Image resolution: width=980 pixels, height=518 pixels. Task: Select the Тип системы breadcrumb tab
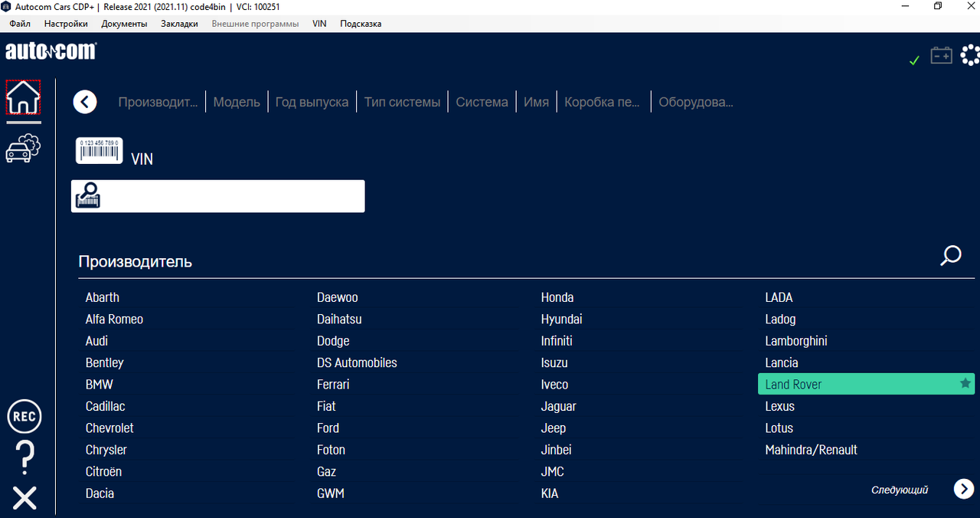pyautogui.click(x=402, y=102)
